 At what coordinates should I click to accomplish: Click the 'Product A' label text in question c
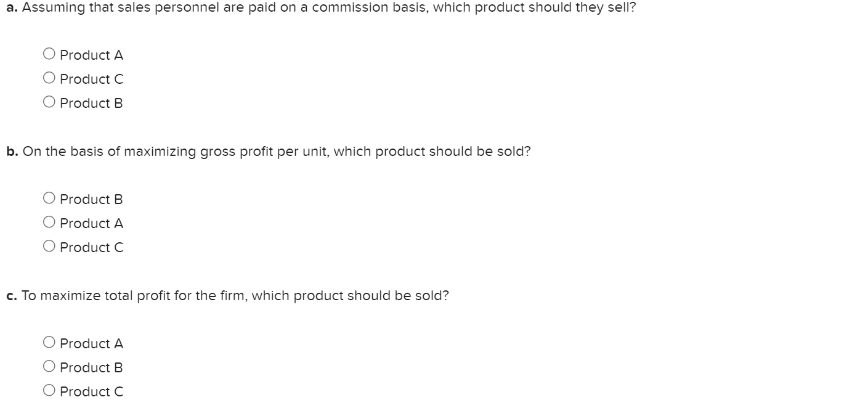92,343
